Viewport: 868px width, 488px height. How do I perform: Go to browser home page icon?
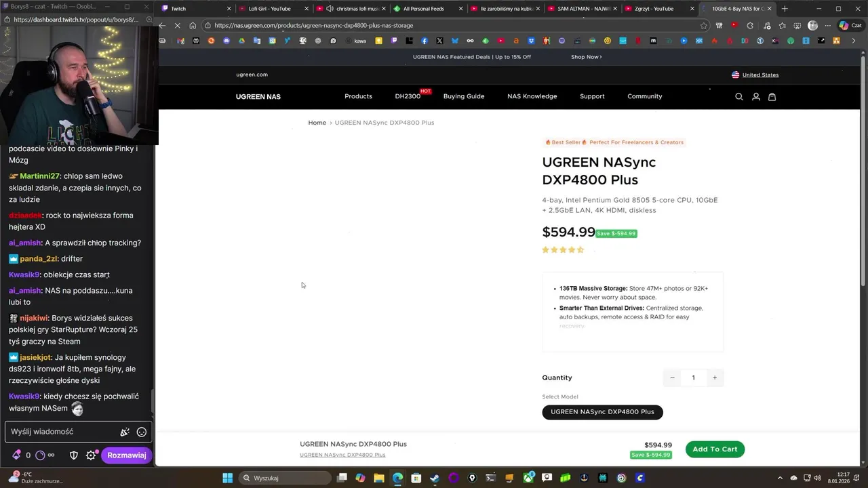[x=193, y=25]
